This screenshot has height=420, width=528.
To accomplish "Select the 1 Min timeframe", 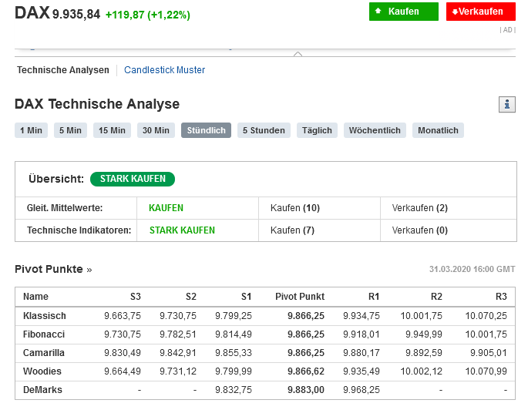I will (x=31, y=131).
